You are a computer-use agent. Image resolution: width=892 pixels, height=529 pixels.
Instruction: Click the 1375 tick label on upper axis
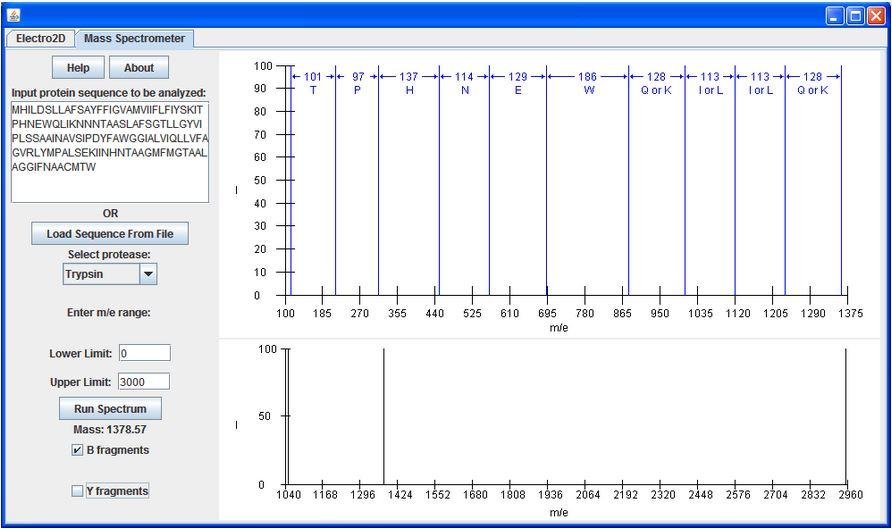pos(850,313)
